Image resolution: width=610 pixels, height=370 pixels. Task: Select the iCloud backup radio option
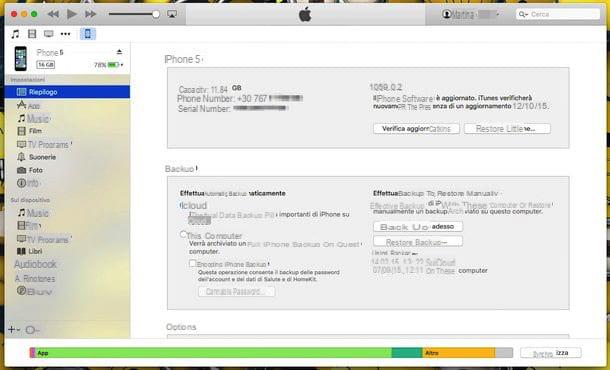[181, 205]
